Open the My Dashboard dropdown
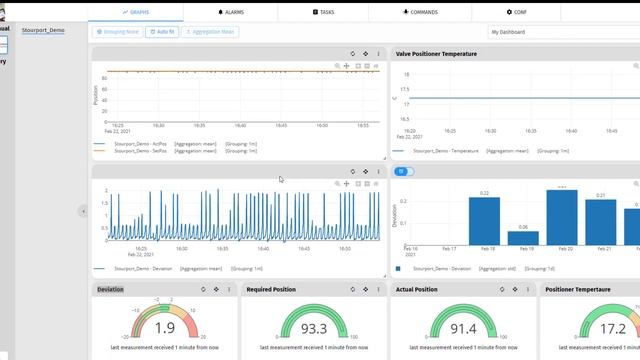 (x=564, y=32)
